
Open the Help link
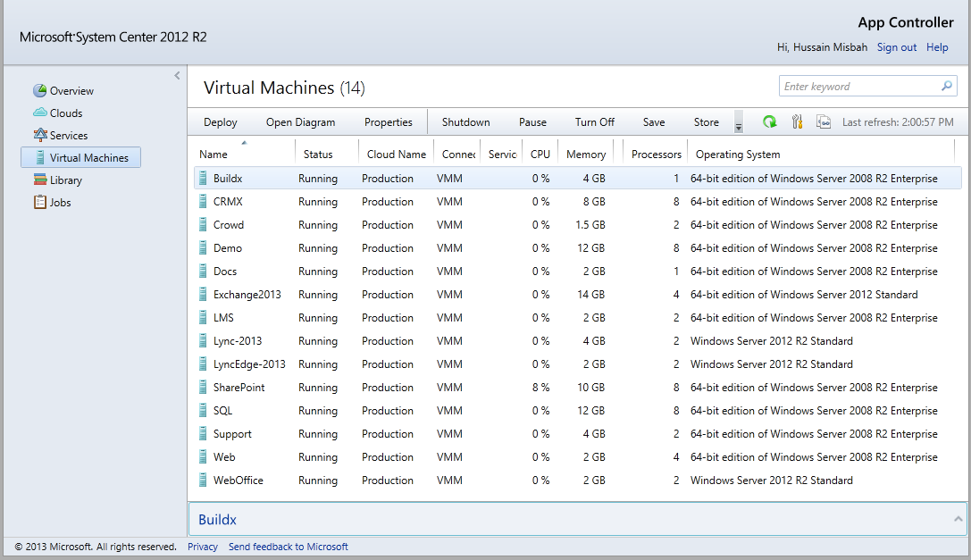pos(937,47)
